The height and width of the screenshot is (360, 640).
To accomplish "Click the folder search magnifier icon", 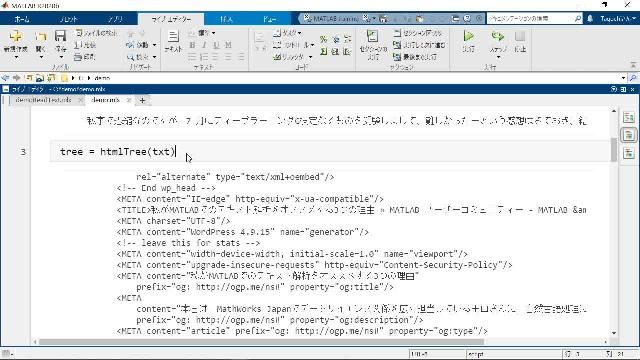I will (633, 78).
